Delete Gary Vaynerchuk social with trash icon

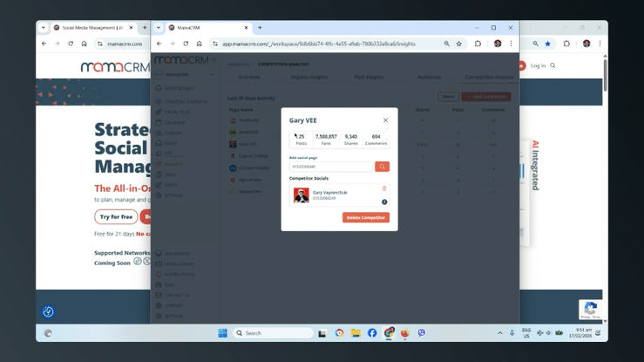click(x=384, y=188)
